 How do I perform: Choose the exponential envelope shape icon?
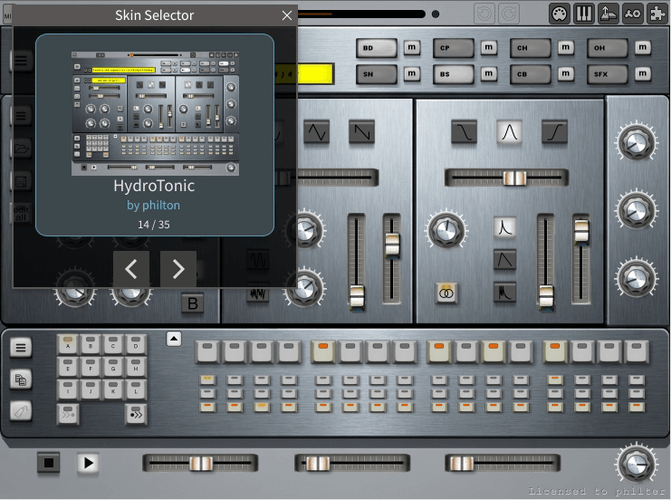(x=505, y=227)
